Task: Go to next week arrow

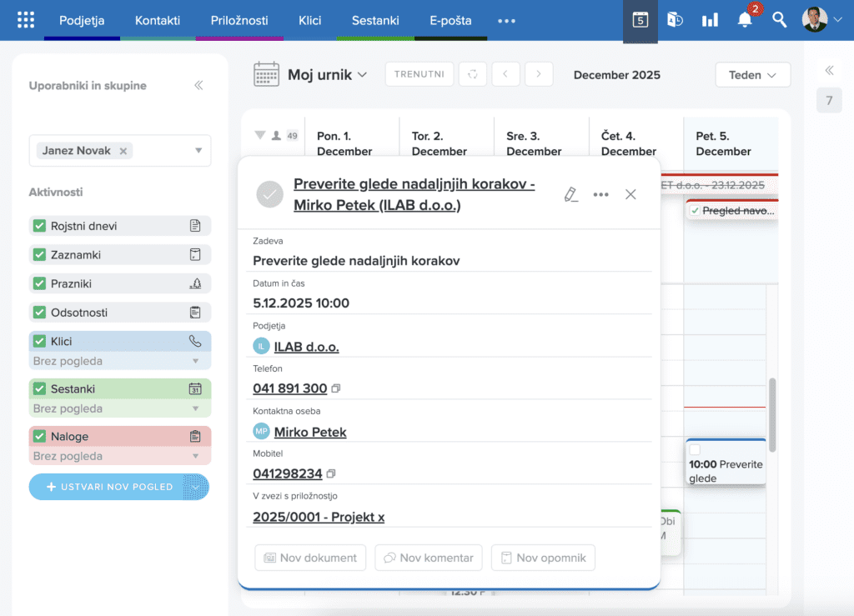Action: [539, 74]
